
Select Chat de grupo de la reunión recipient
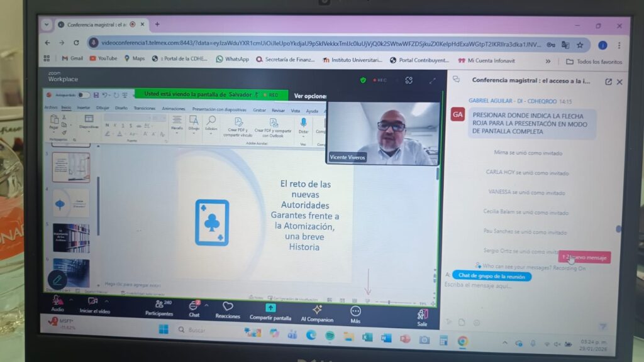pyautogui.click(x=491, y=275)
